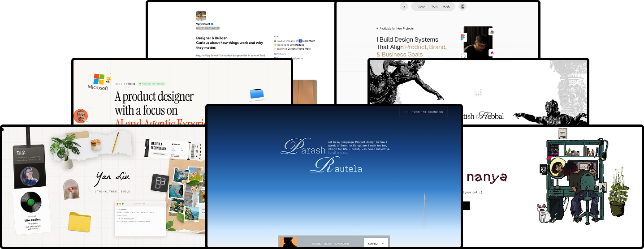Click the Design X Technology ticket
The height and width of the screenshot is (249, 644).
click(159, 148)
